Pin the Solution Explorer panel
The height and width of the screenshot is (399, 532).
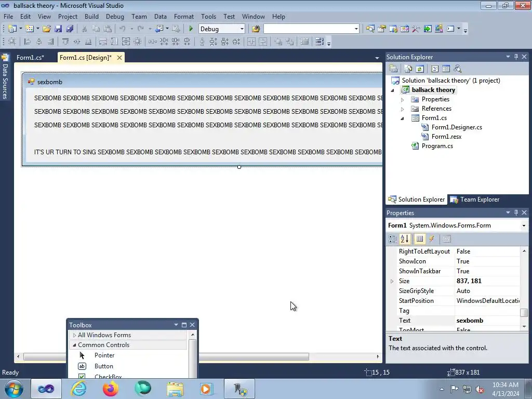tap(516, 57)
